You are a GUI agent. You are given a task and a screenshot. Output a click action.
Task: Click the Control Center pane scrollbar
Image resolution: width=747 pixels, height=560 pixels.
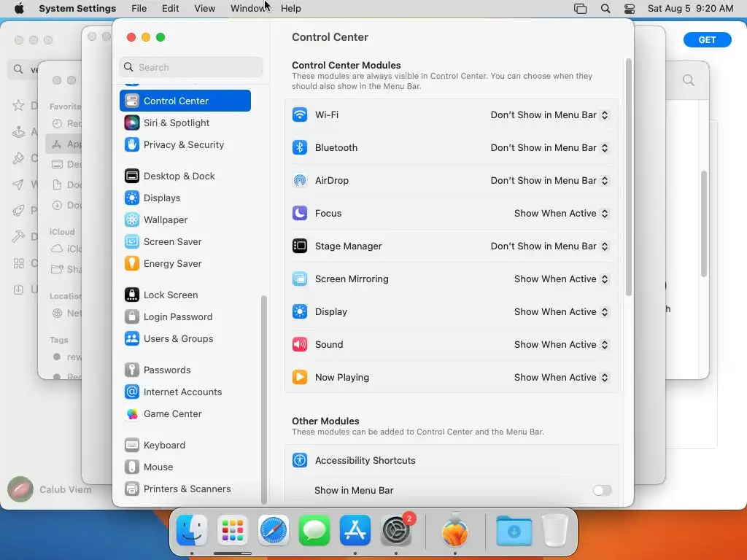628,177
